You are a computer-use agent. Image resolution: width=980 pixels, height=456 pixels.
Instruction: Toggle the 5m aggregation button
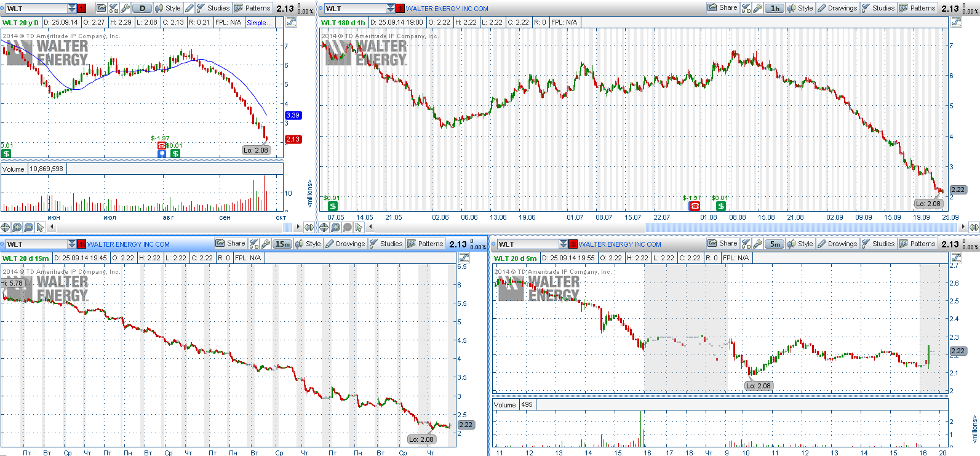[x=775, y=244]
